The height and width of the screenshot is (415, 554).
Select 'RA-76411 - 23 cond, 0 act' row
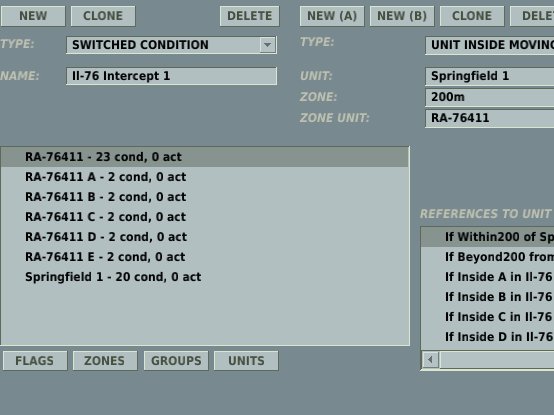[x=205, y=157]
